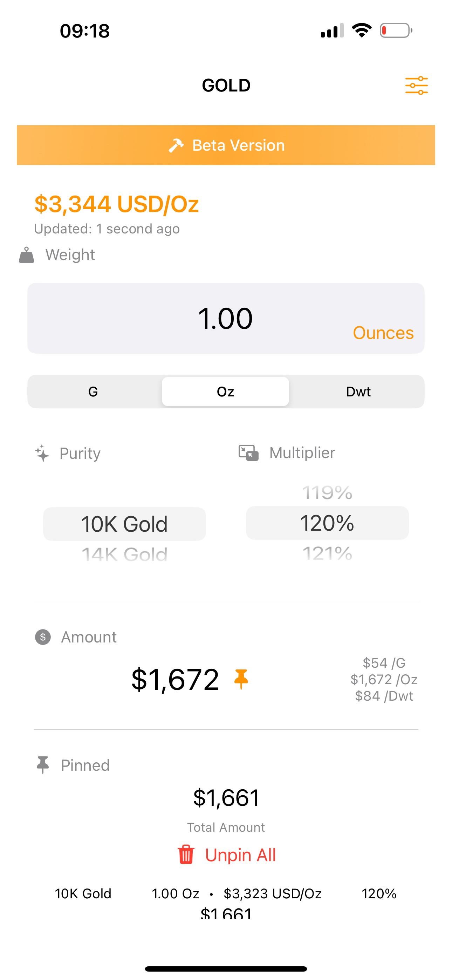Select the Oz unit segment

coord(225,392)
